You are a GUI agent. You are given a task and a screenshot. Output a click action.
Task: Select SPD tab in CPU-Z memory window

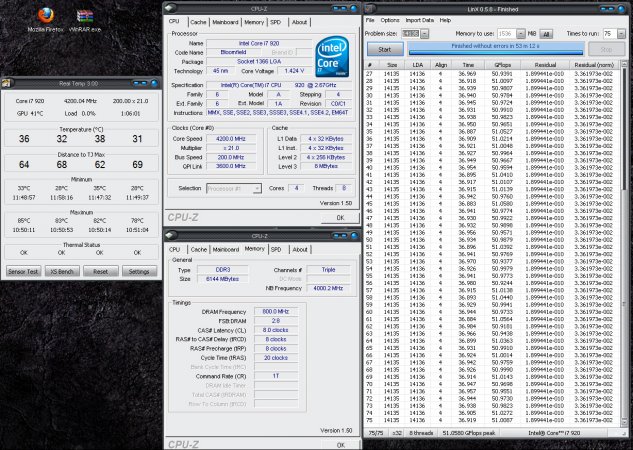click(276, 249)
